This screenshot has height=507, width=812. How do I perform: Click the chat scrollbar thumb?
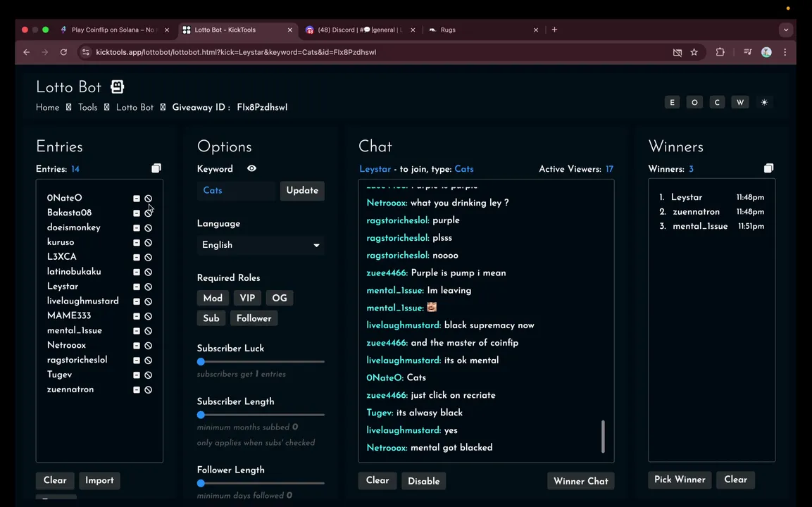pos(603,437)
